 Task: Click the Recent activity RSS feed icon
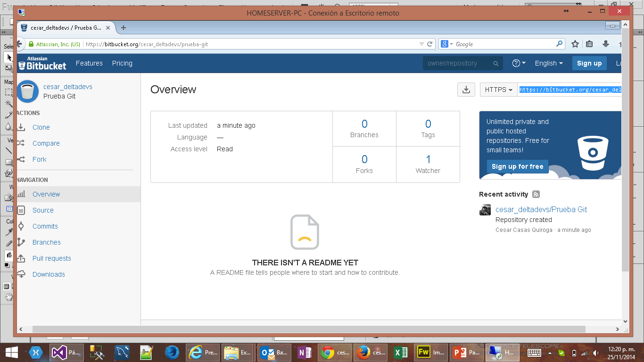tap(536, 194)
